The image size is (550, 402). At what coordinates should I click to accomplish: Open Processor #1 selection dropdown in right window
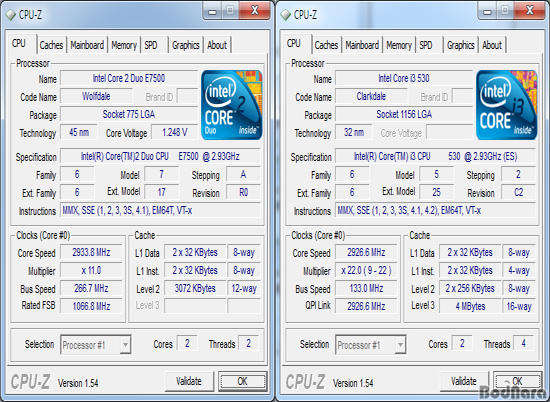click(x=371, y=345)
